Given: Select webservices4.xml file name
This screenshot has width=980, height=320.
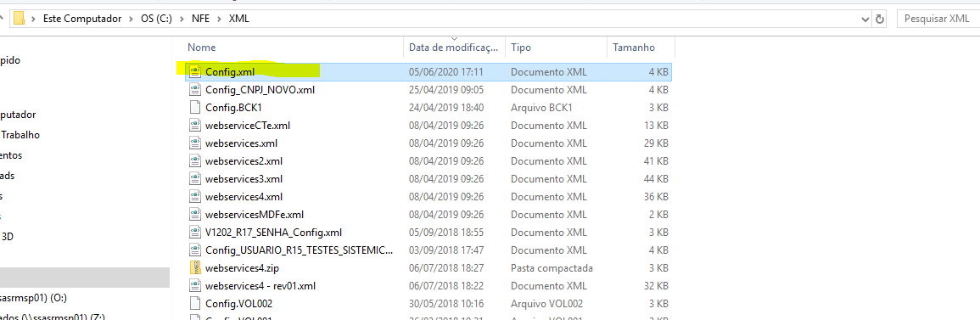Looking at the screenshot, I should (244, 197).
